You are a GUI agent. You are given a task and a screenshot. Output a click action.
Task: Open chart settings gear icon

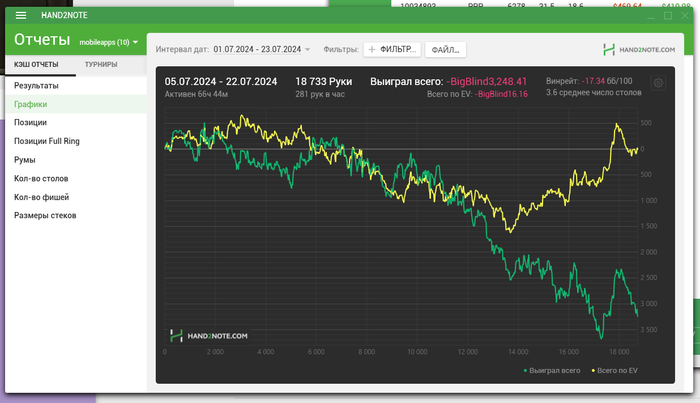(x=658, y=83)
